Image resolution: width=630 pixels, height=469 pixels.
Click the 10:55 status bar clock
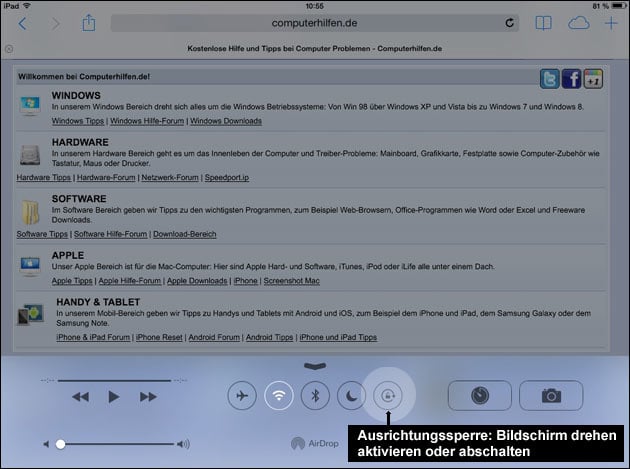pos(315,6)
